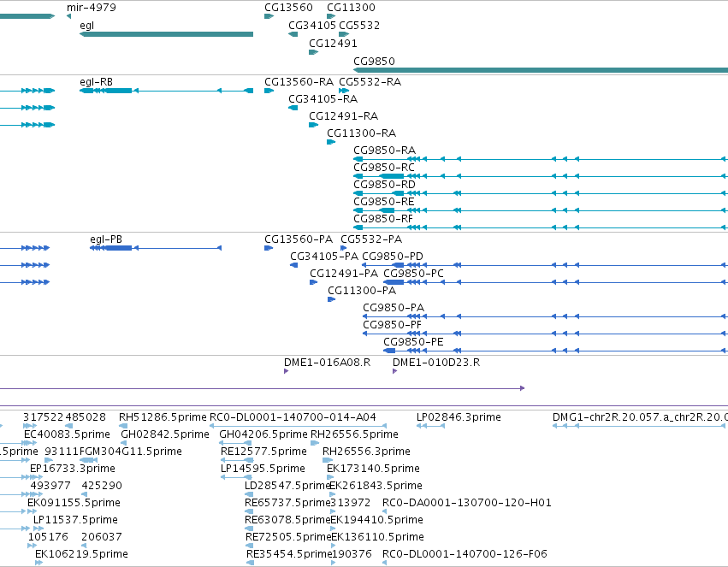Click the 485028 EST label
The height and width of the screenshot is (567, 728).
(x=86, y=418)
